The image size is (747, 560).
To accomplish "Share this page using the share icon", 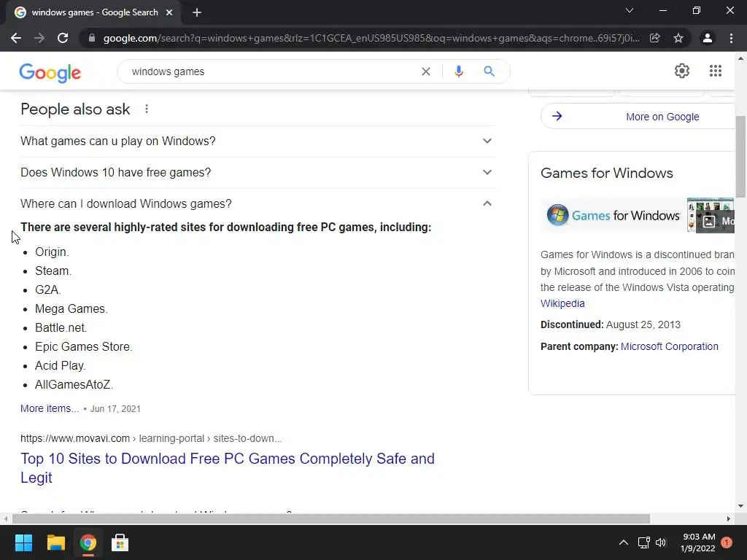I will 655,38.
